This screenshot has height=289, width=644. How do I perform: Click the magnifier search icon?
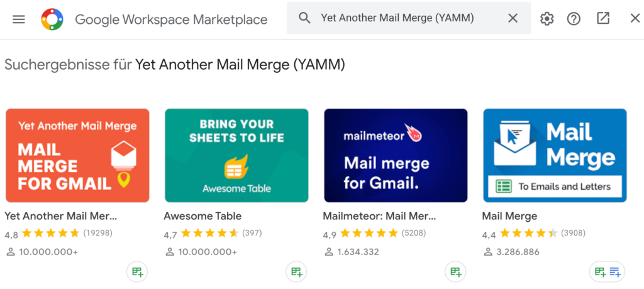pos(304,18)
